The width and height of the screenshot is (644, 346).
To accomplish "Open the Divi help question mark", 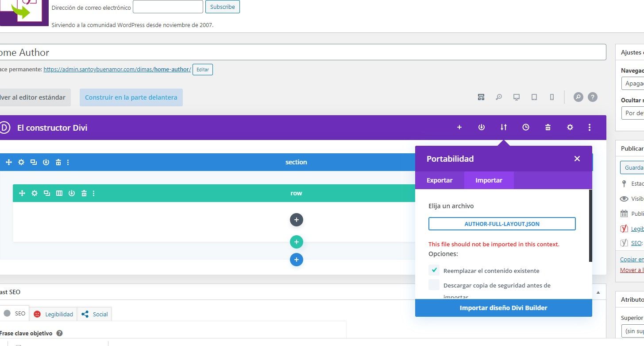I will coord(593,97).
